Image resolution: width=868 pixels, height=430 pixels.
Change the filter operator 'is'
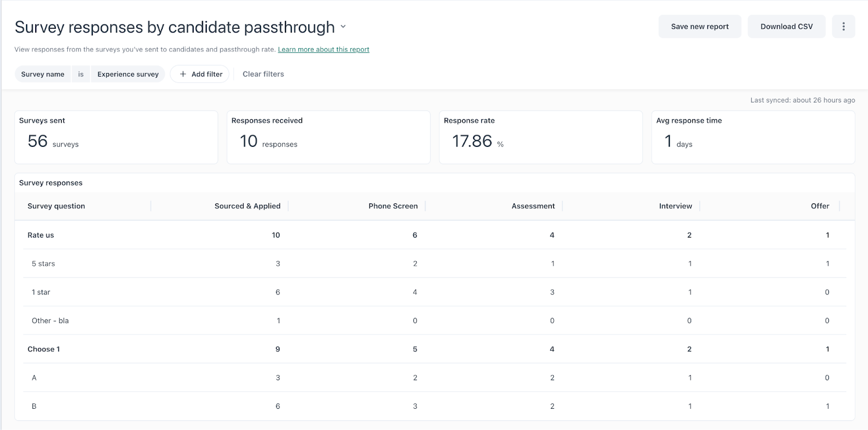click(81, 74)
